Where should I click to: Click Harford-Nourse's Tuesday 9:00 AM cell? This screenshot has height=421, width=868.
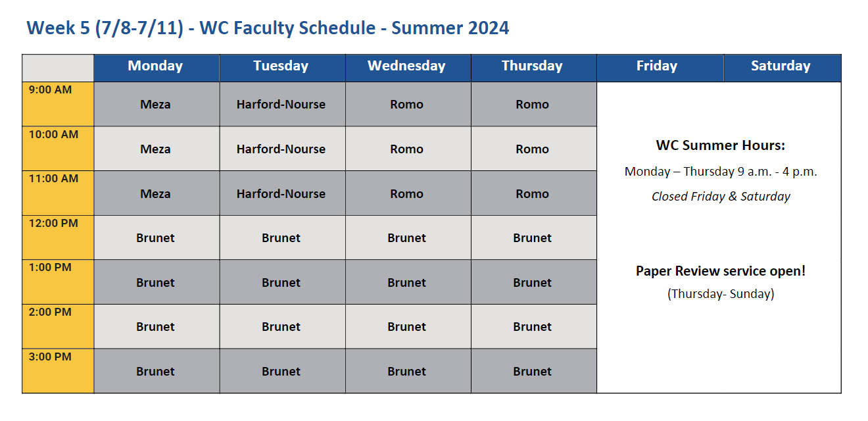tap(281, 105)
